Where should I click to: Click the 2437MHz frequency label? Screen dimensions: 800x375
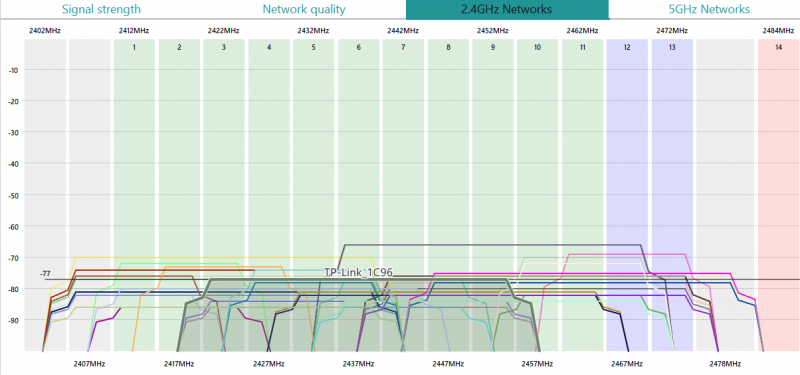point(358,364)
